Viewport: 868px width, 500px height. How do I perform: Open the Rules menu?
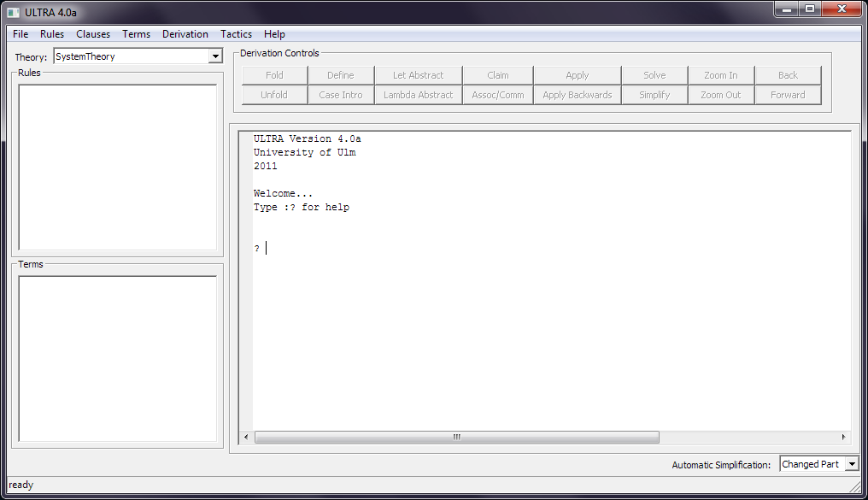pos(52,34)
